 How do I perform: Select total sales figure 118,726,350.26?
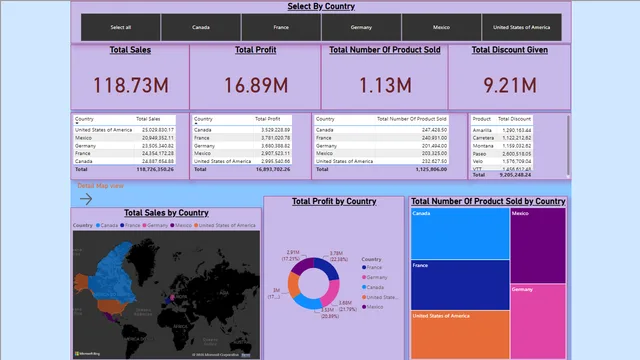point(155,169)
